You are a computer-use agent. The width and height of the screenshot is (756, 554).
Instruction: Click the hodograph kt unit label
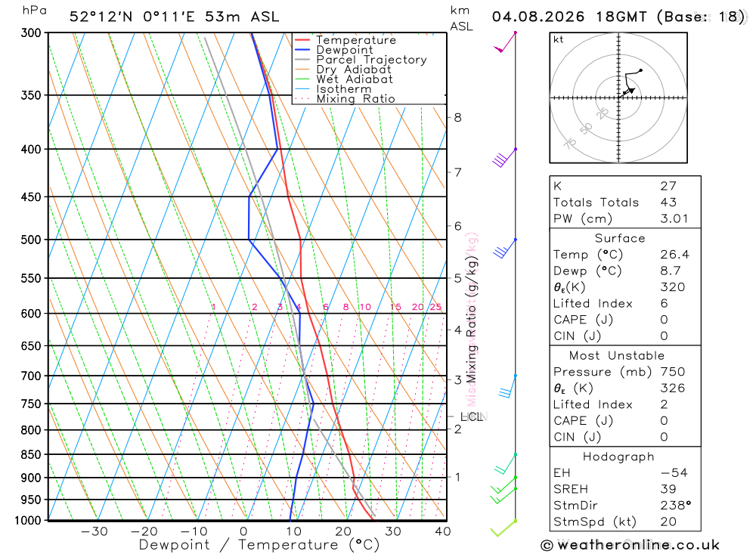pos(559,39)
